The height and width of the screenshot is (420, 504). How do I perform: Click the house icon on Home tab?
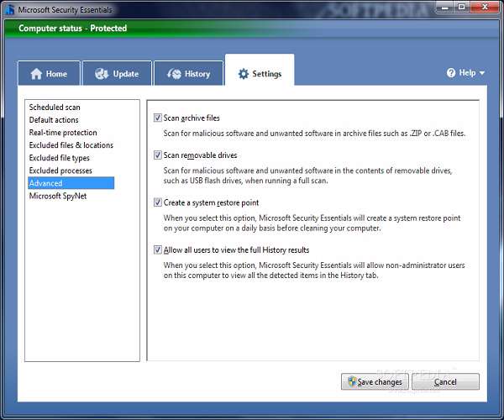[x=36, y=74]
